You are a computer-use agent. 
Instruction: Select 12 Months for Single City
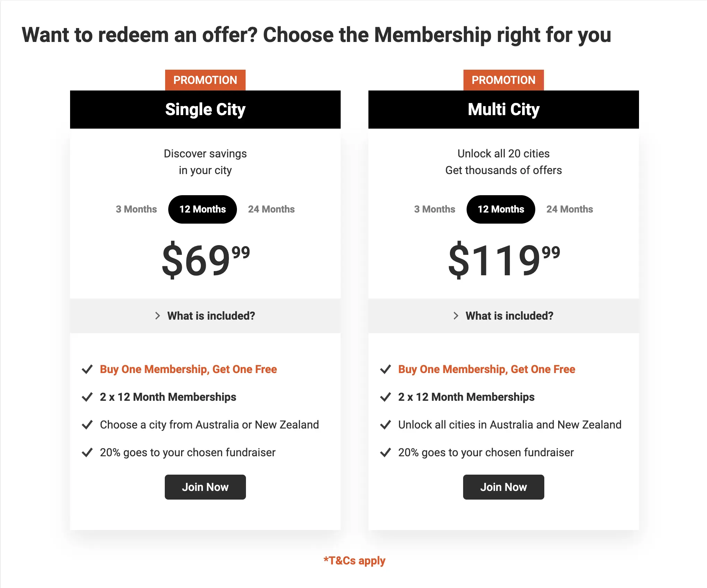coord(203,209)
